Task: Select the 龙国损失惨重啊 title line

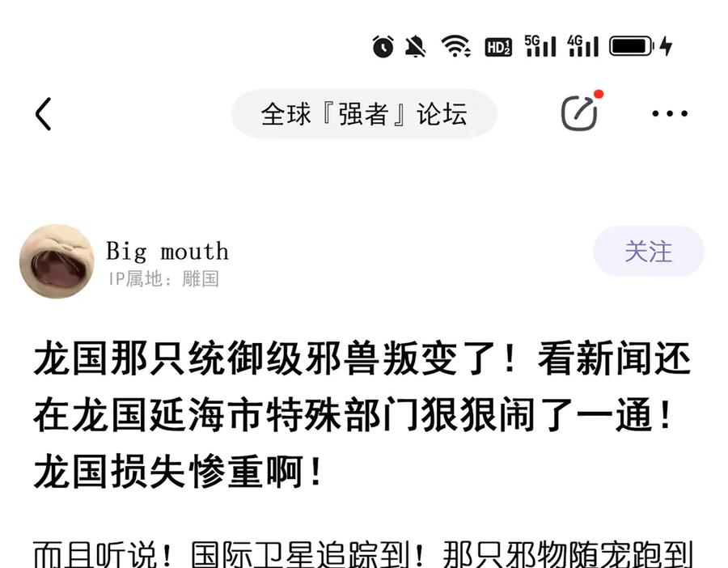Action: 177,471
